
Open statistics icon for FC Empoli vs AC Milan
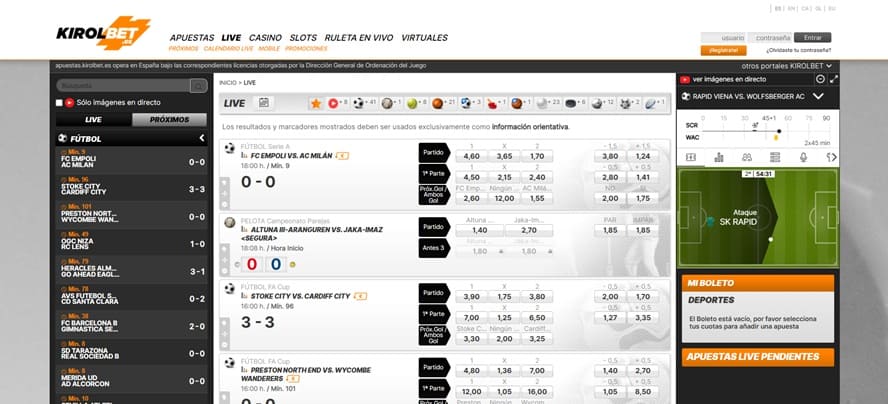[x=244, y=155]
